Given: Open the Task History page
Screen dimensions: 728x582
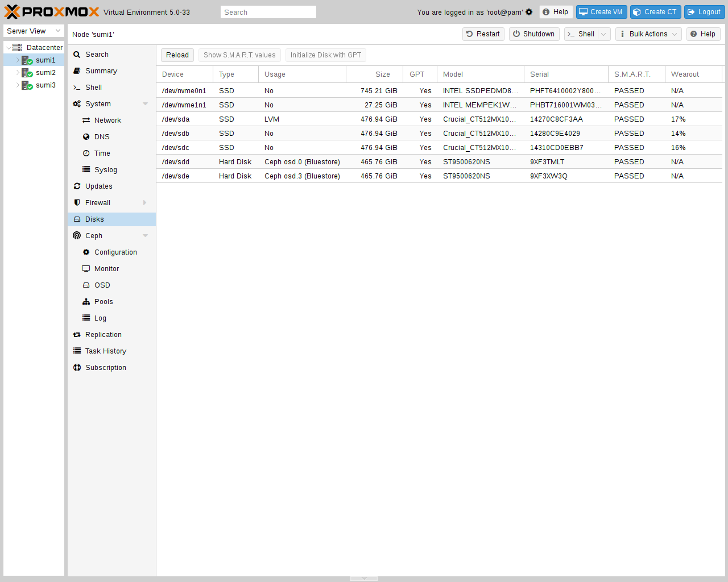Looking at the screenshot, I should click(x=105, y=351).
